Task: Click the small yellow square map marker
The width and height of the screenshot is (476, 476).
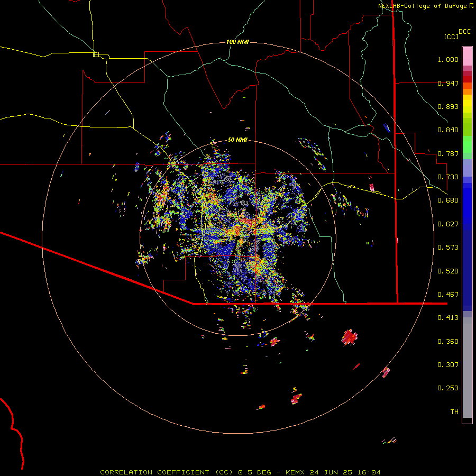Action: (96, 54)
